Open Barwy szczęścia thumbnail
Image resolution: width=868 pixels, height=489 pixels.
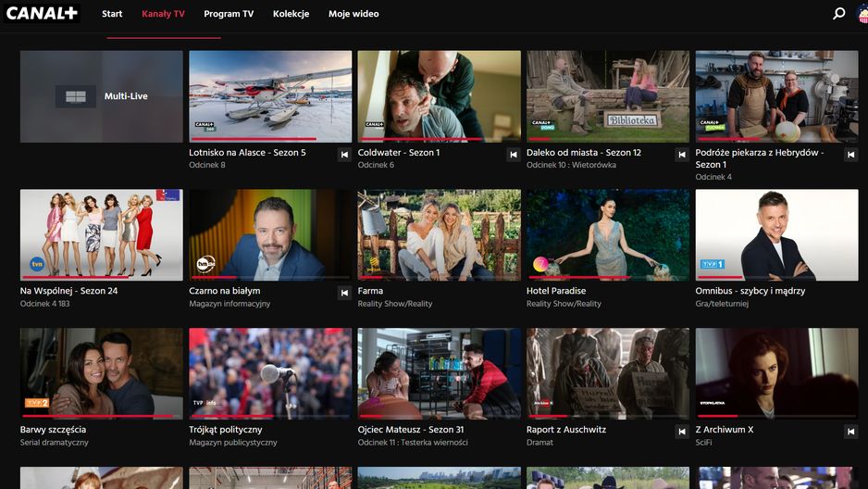coord(101,373)
